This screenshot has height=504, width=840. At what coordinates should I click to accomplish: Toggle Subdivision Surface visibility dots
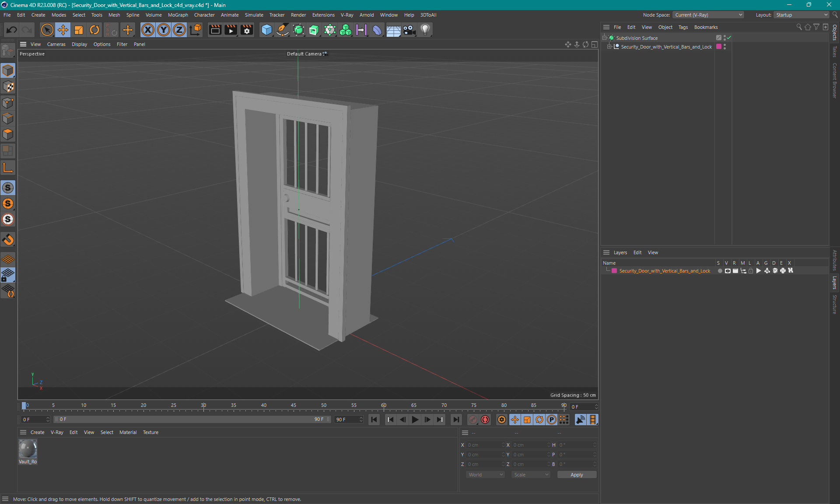click(x=724, y=38)
